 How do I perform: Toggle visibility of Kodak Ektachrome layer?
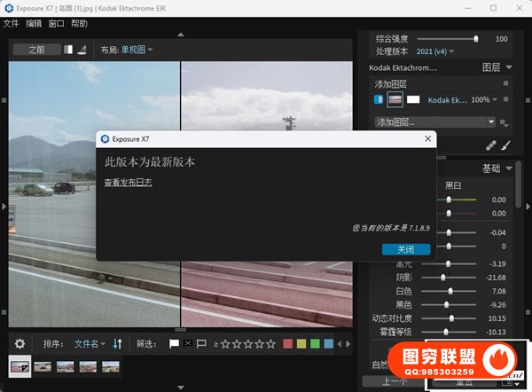tap(379, 99)
